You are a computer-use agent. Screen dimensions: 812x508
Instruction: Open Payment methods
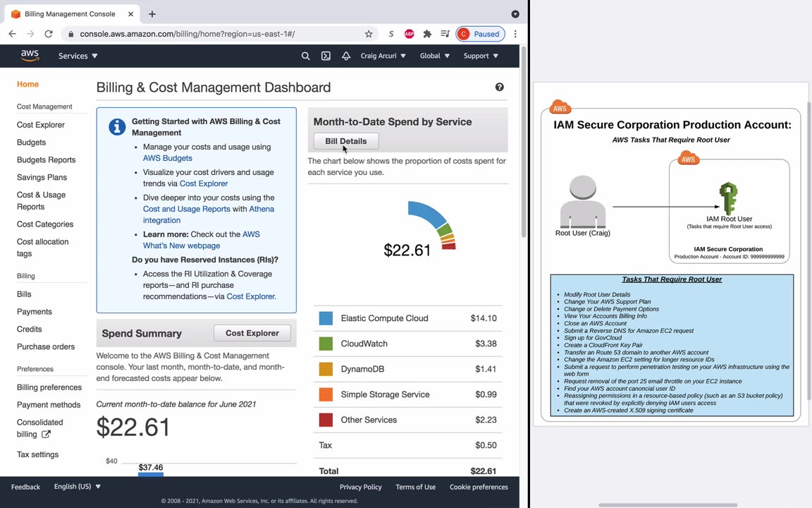pos(49,405)
